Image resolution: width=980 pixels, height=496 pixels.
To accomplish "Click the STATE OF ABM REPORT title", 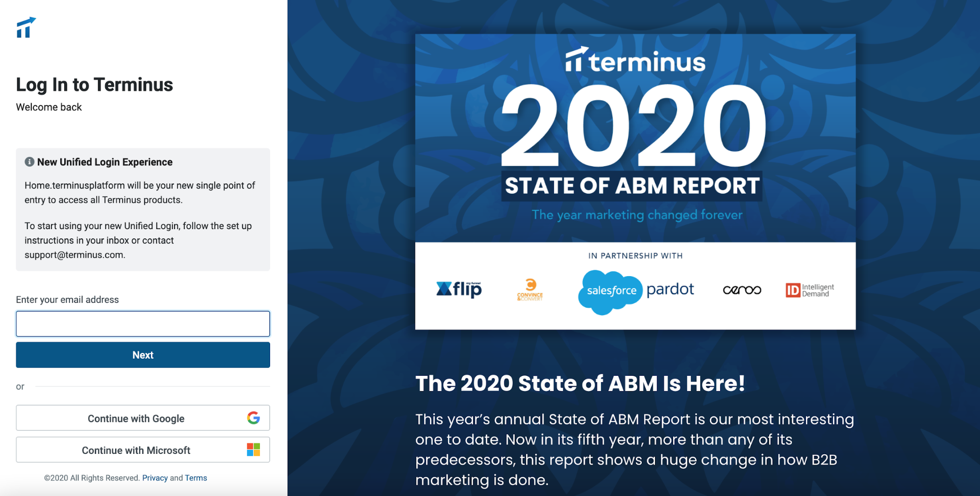I will [632, 186].
